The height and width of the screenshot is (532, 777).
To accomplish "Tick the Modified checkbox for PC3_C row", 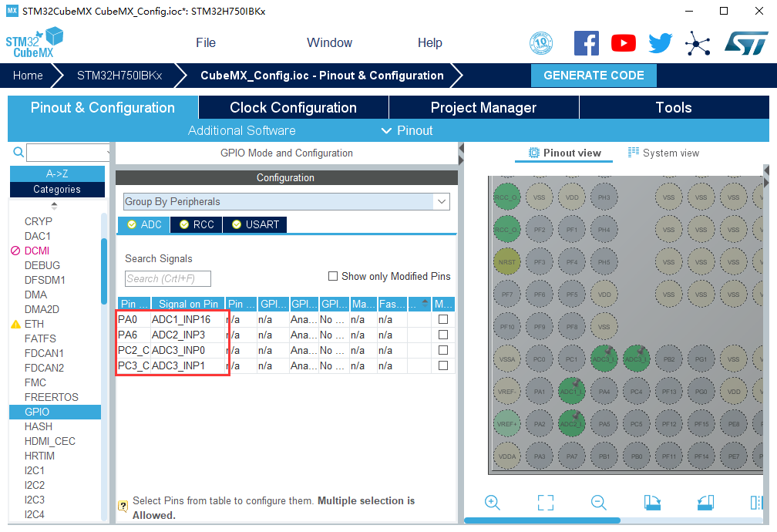I will (x=443, y=365).
